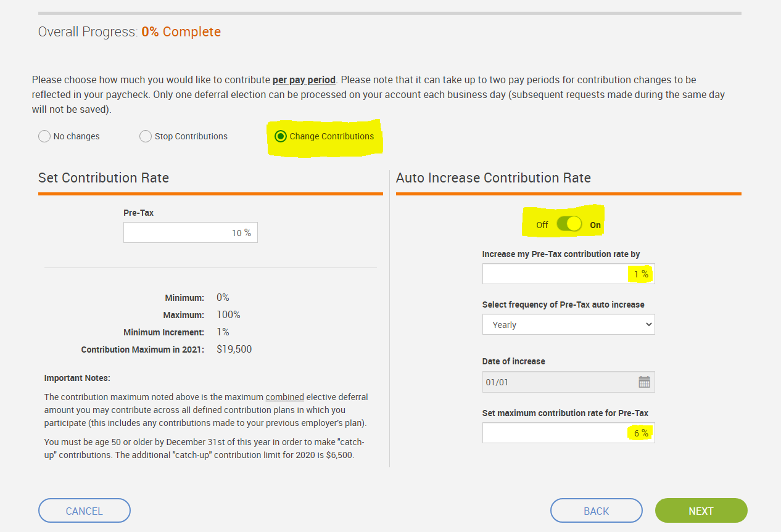The image size is (781, 532).
Task: Focus the Increase my Pre-Tax contribution rate field
Action: 568,274
